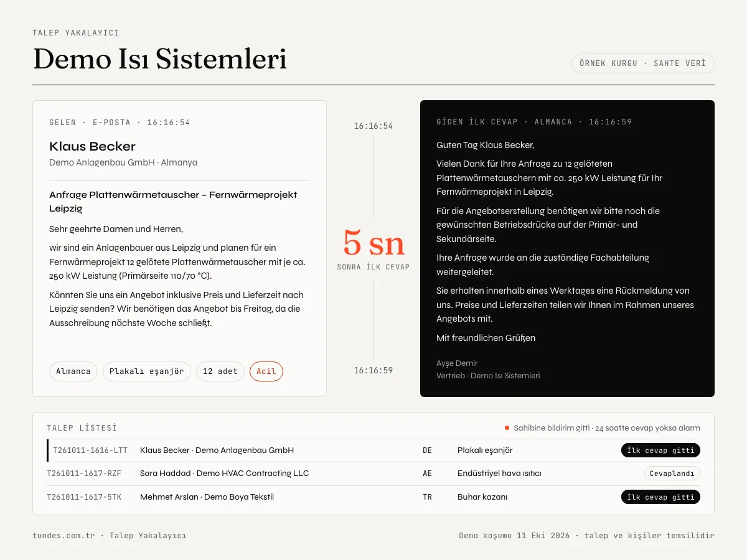Click the Ayşe Demir signature name
Viewport: 747px width, 560px height.
[x=457, y=363]
